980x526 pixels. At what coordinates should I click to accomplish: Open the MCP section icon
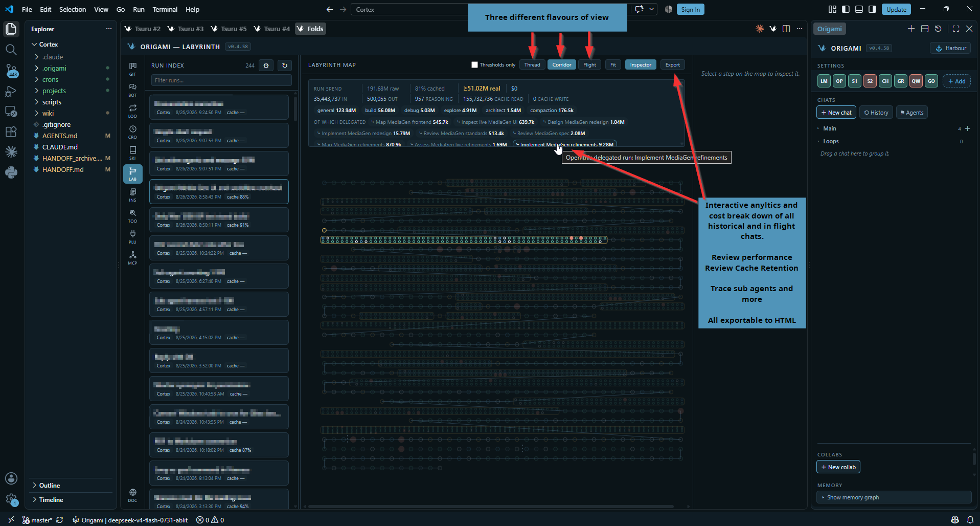coord(132,257)
